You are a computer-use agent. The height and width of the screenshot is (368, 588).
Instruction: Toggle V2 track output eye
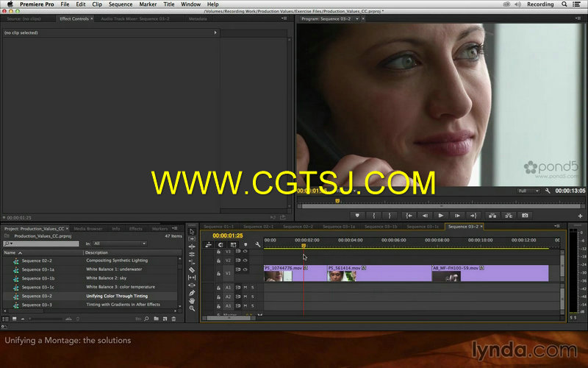(245, 261)
